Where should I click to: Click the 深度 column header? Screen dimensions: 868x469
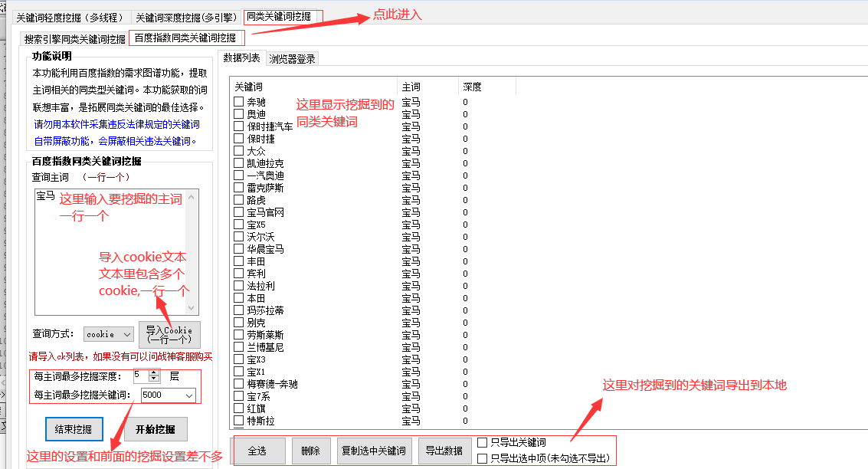point(487,87)
